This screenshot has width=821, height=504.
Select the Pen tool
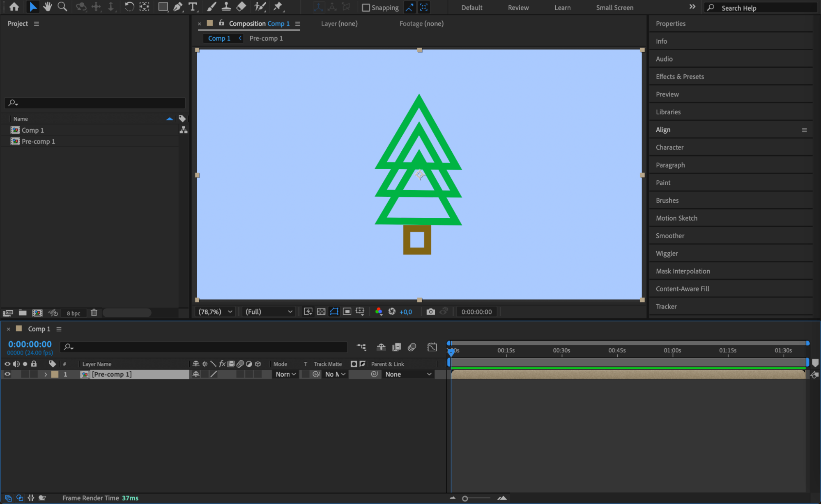[x=177, y=7]
